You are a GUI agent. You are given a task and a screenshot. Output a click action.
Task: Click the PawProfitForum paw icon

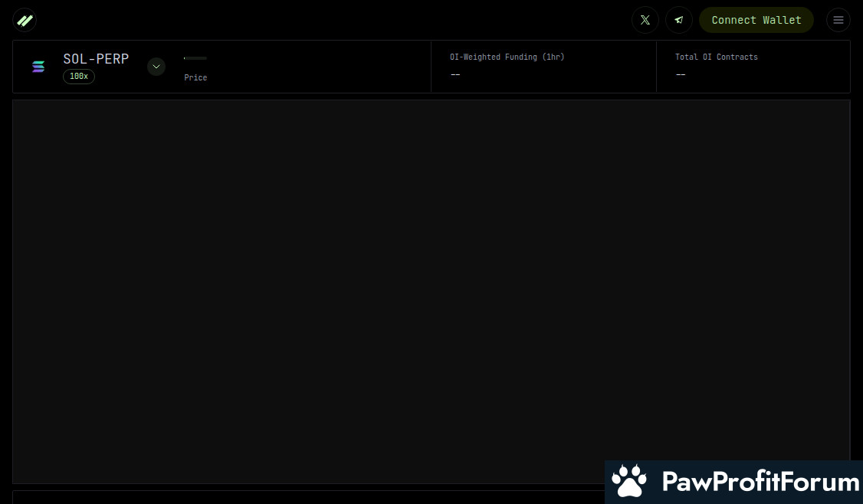click(630, 482)
